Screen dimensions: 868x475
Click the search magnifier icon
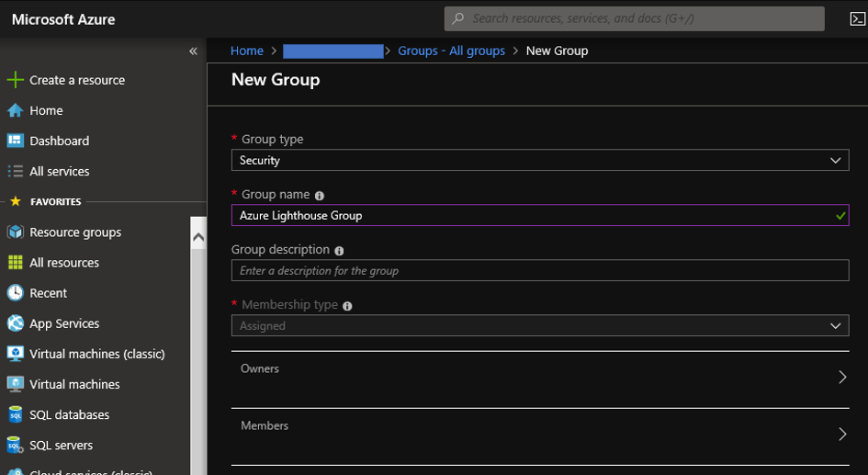[457, 18]
